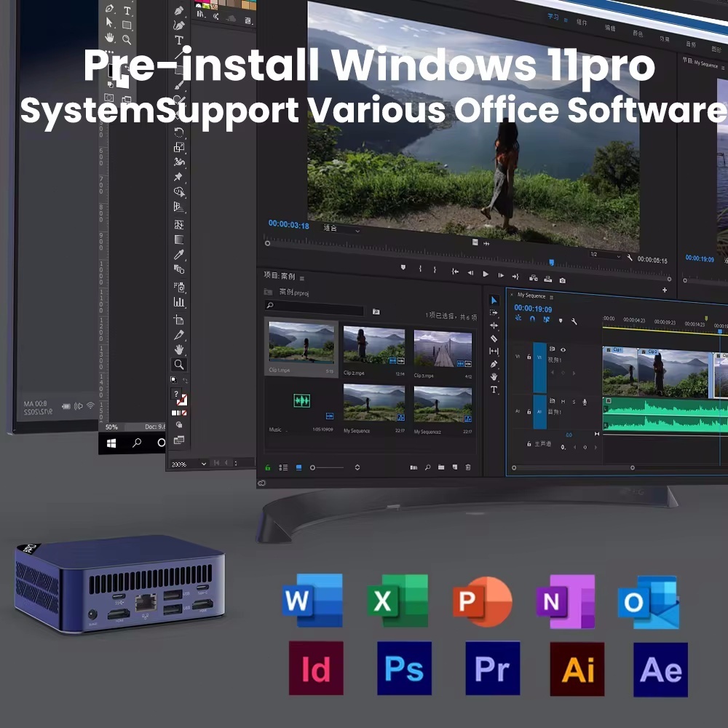This screenshot has width=728, height=728.
Task: Click the Windows Start button
Action: click(112, 443)
